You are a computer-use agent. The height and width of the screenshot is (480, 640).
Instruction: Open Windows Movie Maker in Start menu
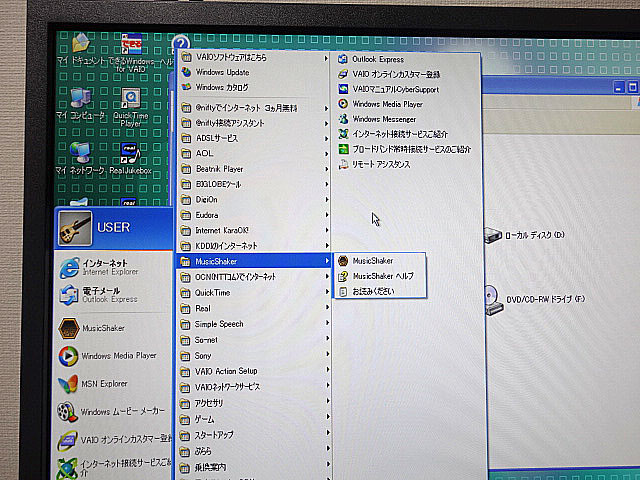(111, 412)
